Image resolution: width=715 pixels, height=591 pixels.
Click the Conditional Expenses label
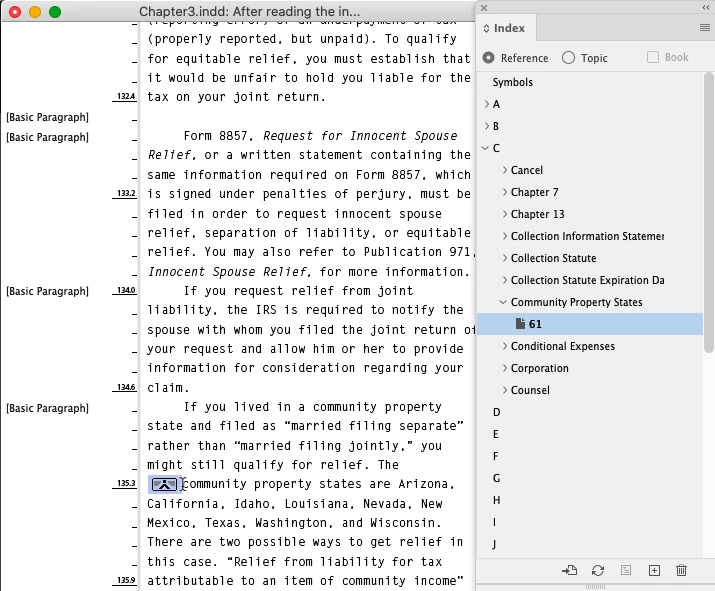(563, 346)
